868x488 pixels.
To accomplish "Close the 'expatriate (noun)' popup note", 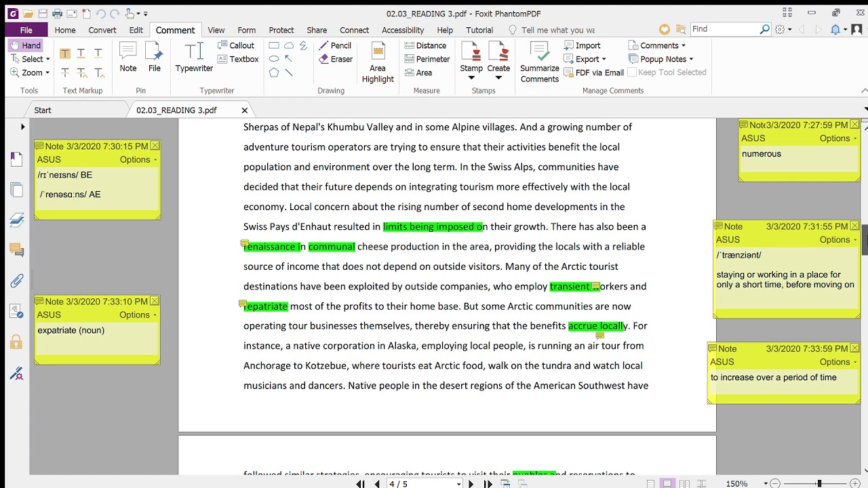I will pos(155,301).
